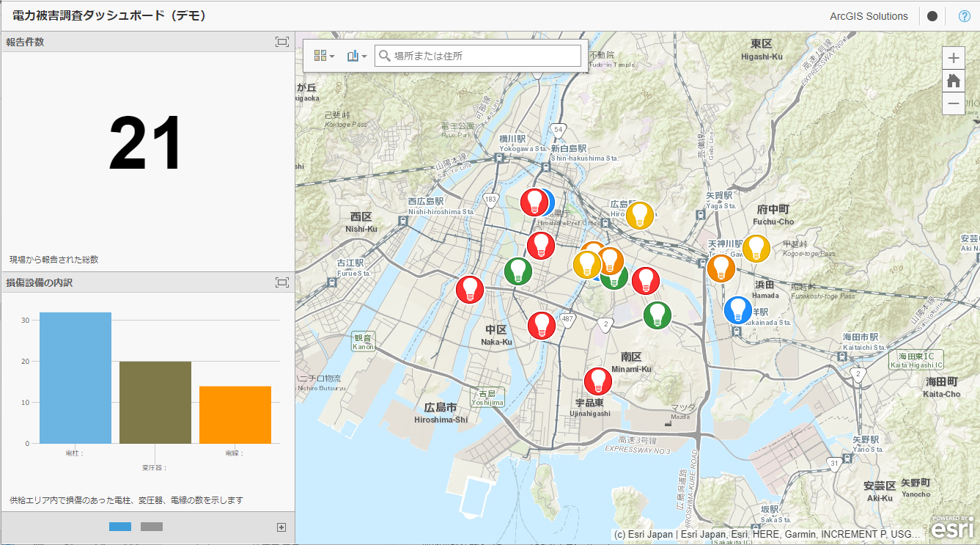Click the Esri logo
Image resolution: width=980 pixels, height=545 pixels.
(953, 528)
